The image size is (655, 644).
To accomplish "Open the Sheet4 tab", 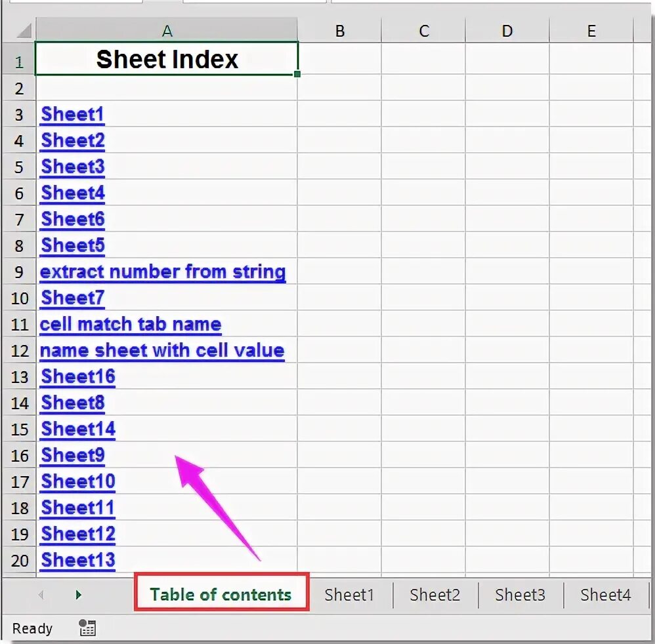I will 605,595.
